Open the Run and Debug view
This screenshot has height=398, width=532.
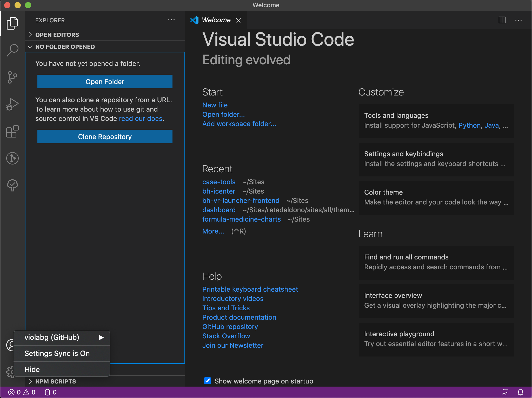tap(12, 104)
